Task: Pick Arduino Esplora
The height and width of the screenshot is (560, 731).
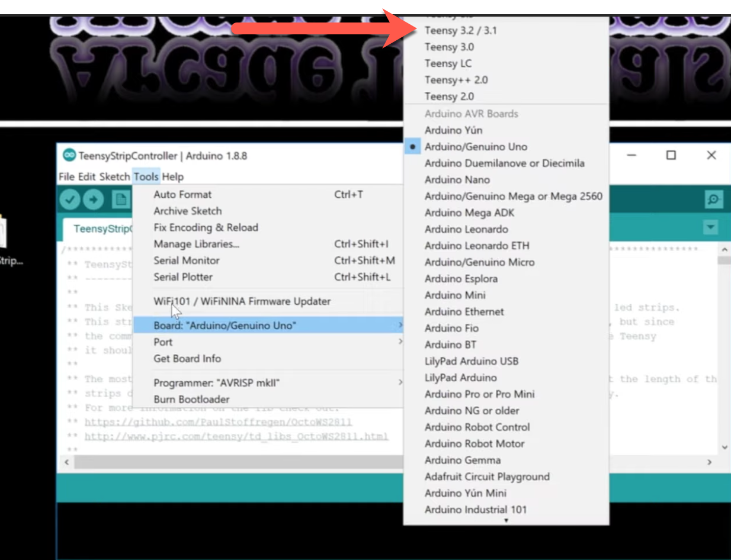Action: click(506, 279)
